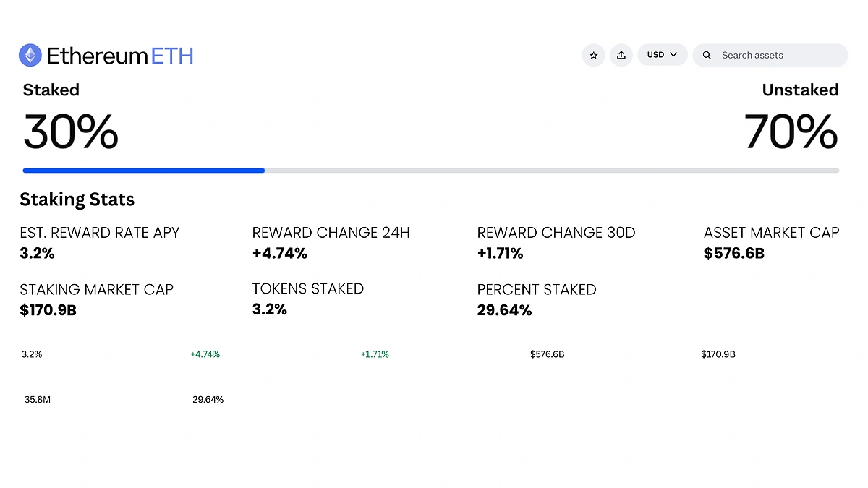The height and width of the screenshot is (488, 868).
Task: Click the gray unstaked portion of progress bar
Action: (551, 171)
